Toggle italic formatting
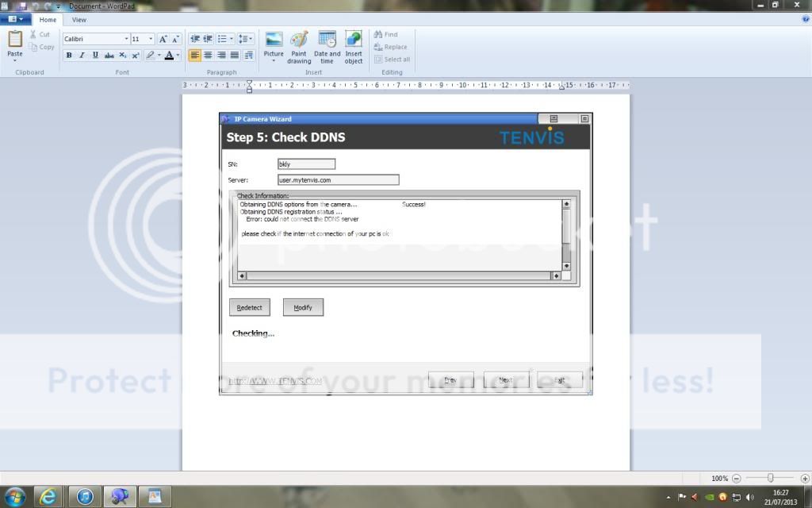The height and width of the screenshot is (508, 812). coord(82,56)
